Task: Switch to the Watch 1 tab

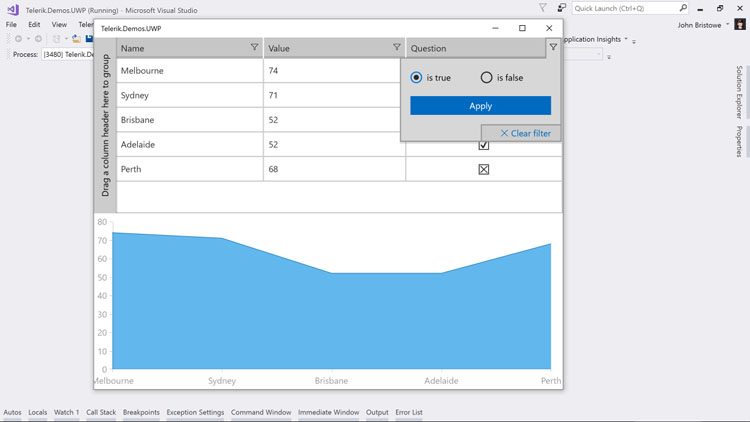Action: point(66,412)
